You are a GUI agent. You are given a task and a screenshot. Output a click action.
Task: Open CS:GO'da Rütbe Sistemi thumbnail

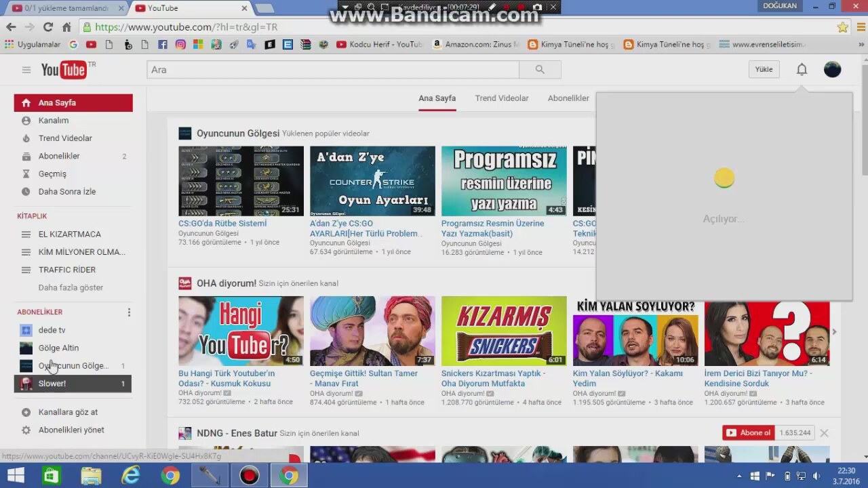pyautogui.click(x=241, y=181)
